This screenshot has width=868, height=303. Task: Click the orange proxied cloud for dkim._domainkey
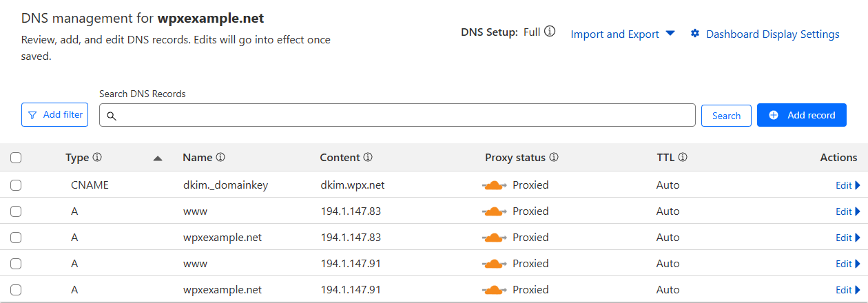pyautogui.click(x=494, y=185)
